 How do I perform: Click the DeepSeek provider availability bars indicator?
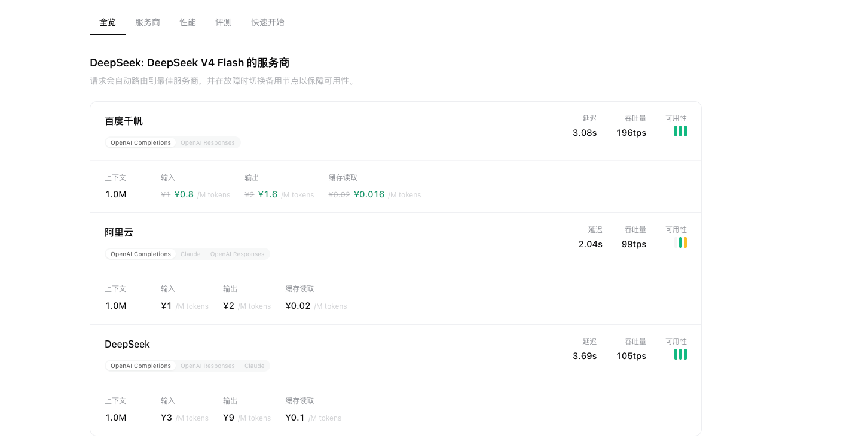click(x=680, y=354)
